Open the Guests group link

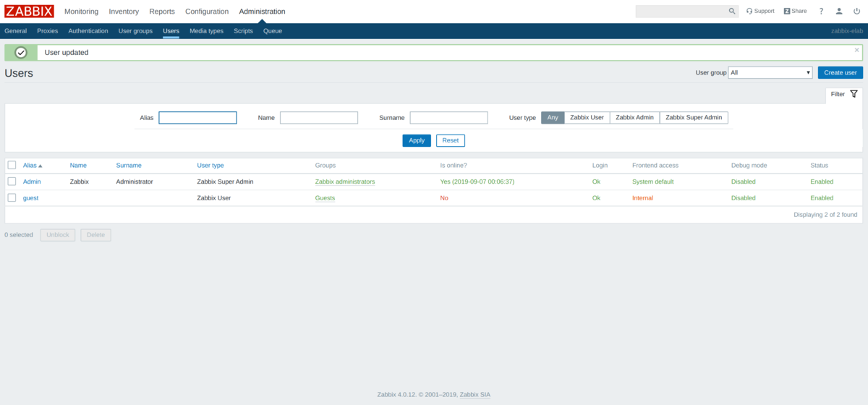(325, 197)
